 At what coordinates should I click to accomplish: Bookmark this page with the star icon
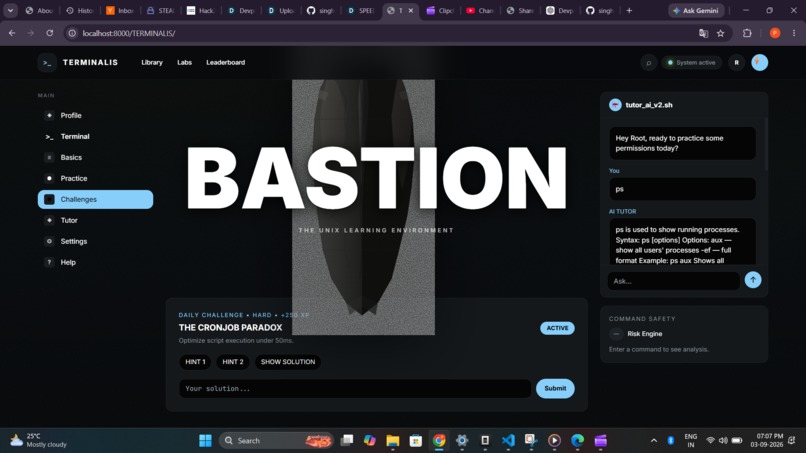coord(721,33)
